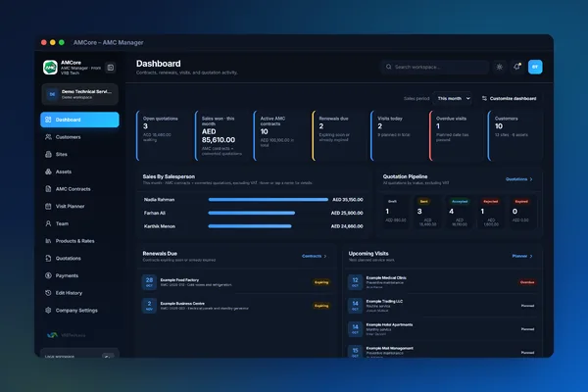Open the Sales won this month card
The height and width of the screenshot is (392, 588).
pyautogui.click(x=222, y=135)
